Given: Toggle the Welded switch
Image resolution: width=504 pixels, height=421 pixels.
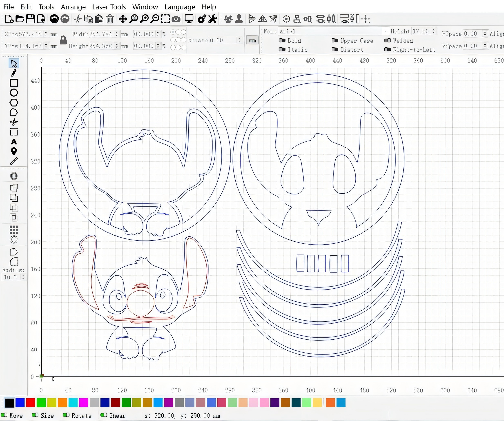Looking at the screenshot, I should coord(387,40).
